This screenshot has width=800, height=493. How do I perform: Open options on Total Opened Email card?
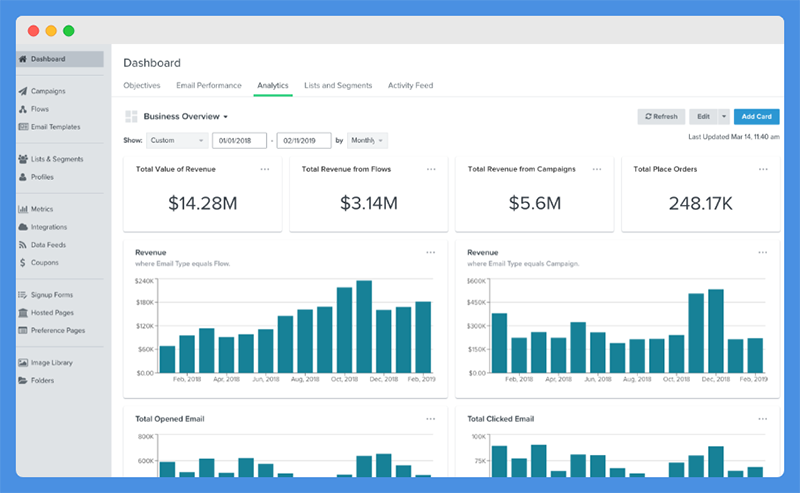(x=431, y=419)
